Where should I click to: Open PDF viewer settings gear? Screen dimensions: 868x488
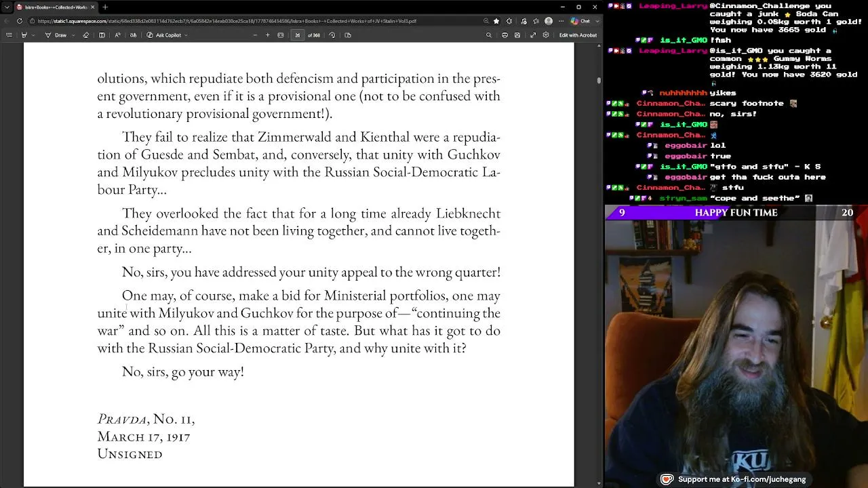(x=546, y=35)
